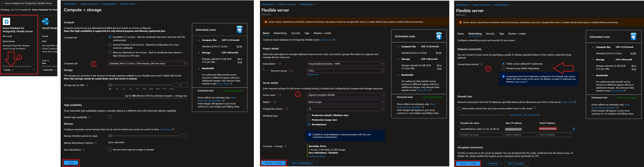Enable the high availability checkbox
This screenshot has width=644, height=167.
(110, 117)
